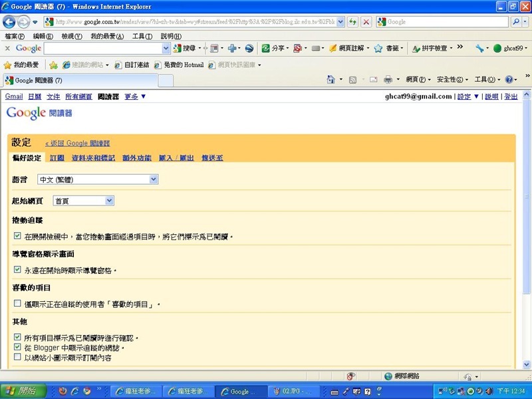
Task: Click the wrench toolbar settings icon
Action: point(479,49)
